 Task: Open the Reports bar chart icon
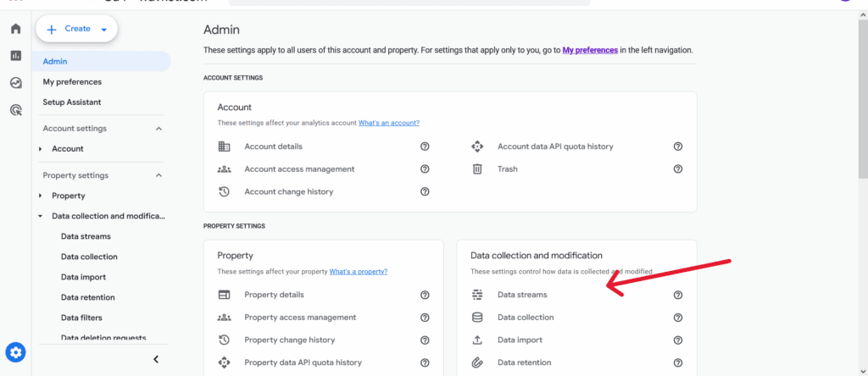pos(16,55)
